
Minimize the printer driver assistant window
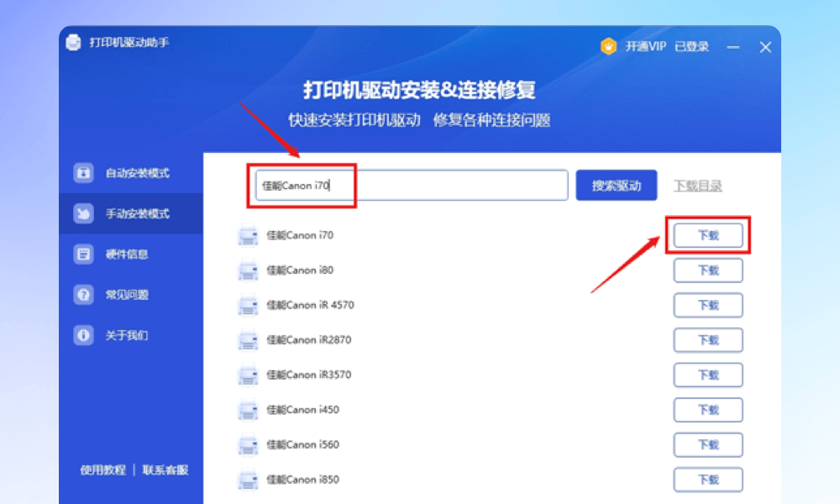point(732,47)
